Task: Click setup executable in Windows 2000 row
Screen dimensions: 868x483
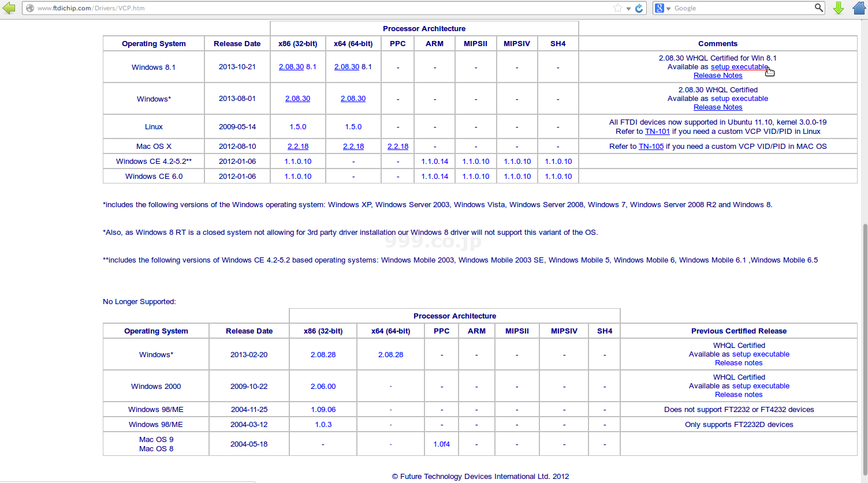Action: (761, 386)
